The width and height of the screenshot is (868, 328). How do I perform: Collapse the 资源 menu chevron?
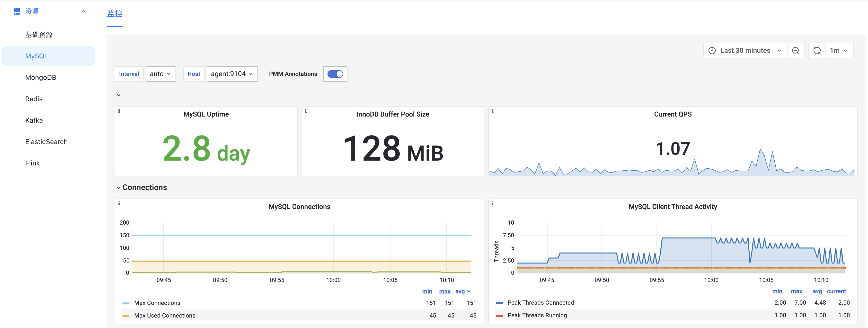(84, 11)
